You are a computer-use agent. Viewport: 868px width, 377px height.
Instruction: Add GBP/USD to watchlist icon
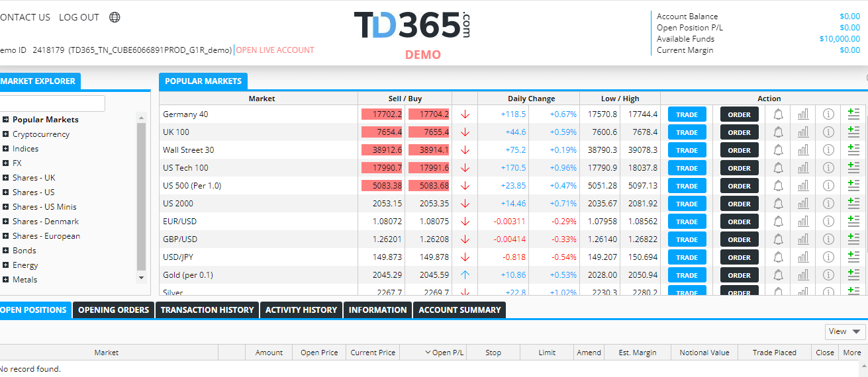[853, 239]
